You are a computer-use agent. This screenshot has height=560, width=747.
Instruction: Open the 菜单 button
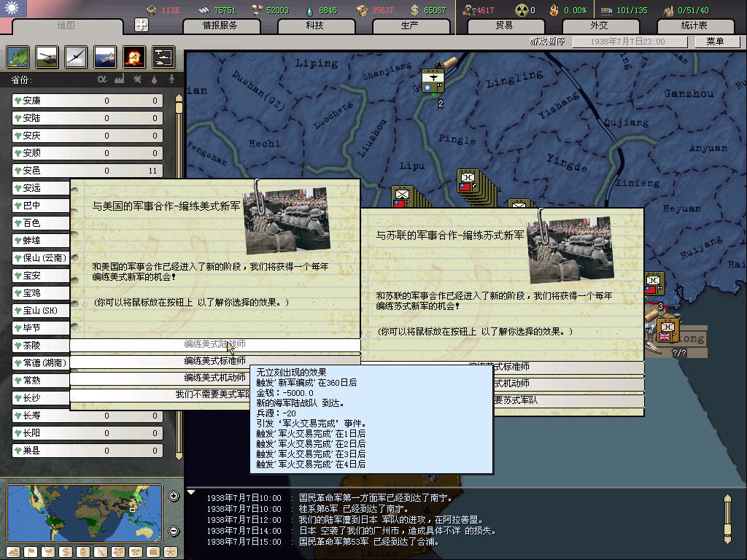coord(714,42)
